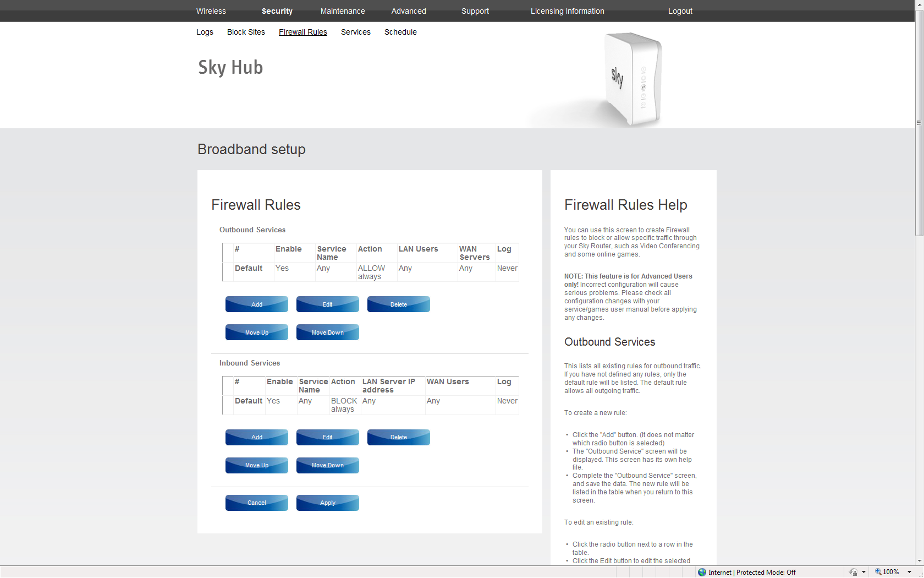Click Delete under Inbound Services
This screenshot has width=924, height=578.
click(x=399, y=437)
